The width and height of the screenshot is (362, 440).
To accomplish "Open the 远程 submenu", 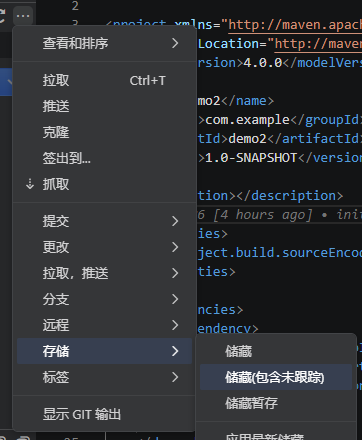I will [x=104, y=325].
